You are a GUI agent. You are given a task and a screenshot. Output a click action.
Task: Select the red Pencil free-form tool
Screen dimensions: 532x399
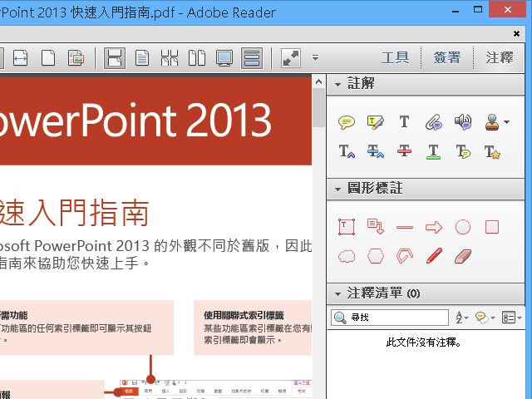point(434,256)
